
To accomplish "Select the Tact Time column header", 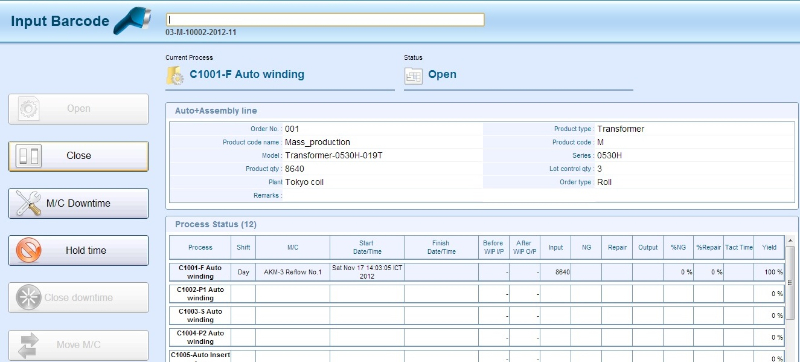I will pyautogui.click(x=739, y=248).
